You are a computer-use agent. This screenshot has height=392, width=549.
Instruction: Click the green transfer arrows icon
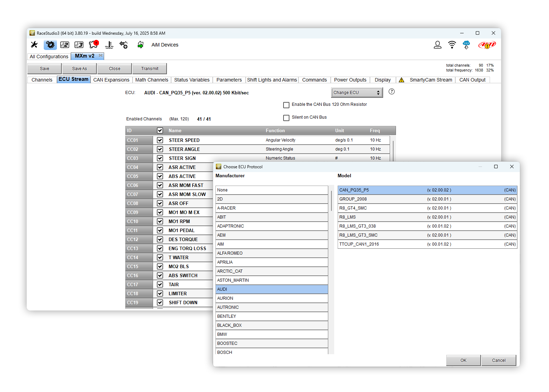pyautogui.click(x=140, y=45)
